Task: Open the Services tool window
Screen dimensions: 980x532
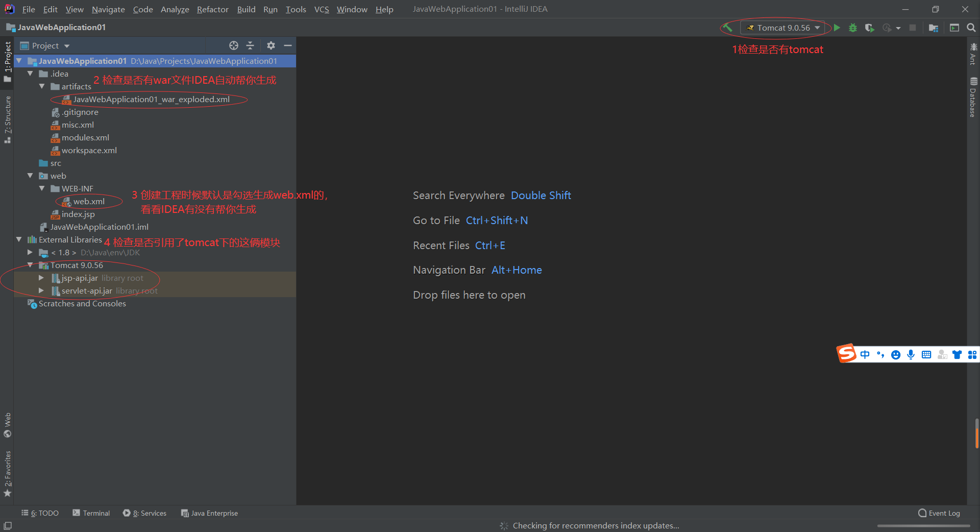Action: pos(149,513)
